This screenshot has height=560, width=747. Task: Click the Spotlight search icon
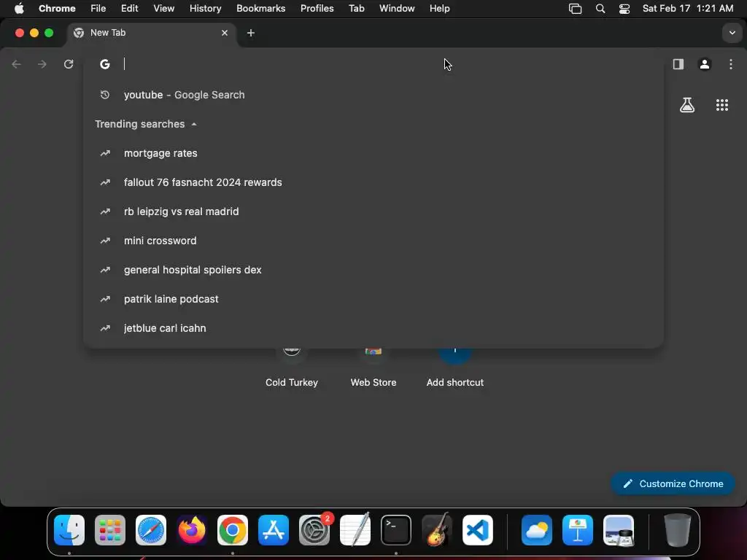click(600, 9)
